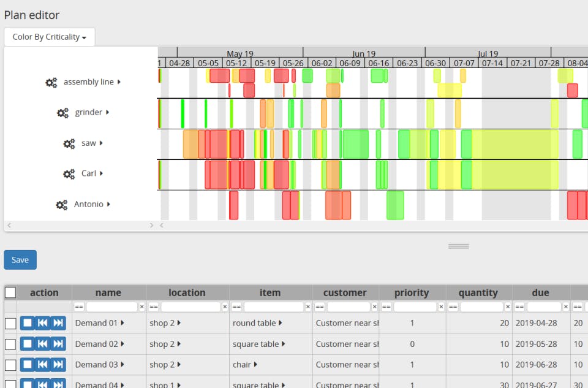This screenshot has height=388, width=588.
Task: Click the gears icon next to grinder
Action: [x=62, y=113]
